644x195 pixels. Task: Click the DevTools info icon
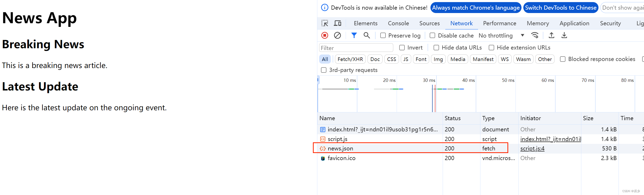point(325,8)
